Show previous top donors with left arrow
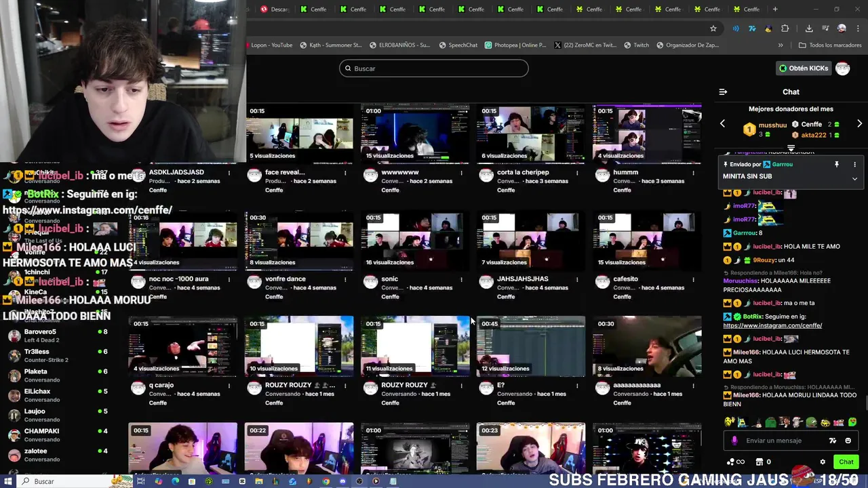 click(x=722, y=124)
